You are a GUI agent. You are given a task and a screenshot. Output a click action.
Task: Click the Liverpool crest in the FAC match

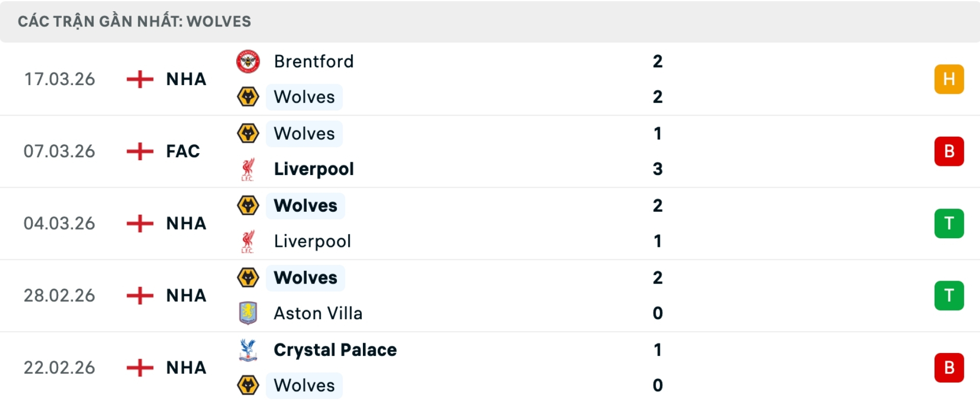pos(248,169)
